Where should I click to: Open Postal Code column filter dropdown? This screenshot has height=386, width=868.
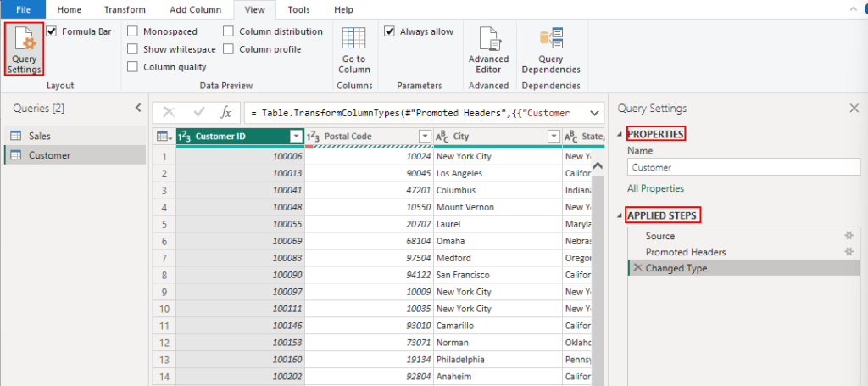pos(426,137)
